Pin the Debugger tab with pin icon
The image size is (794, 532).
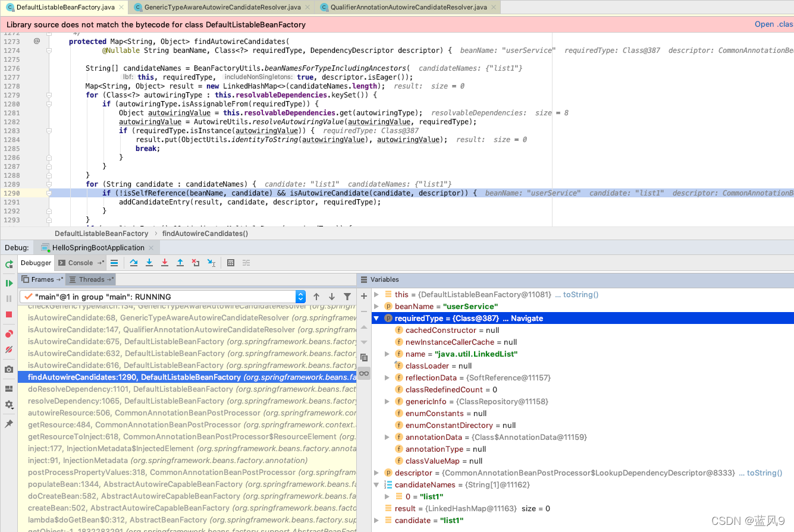(9, 424)
